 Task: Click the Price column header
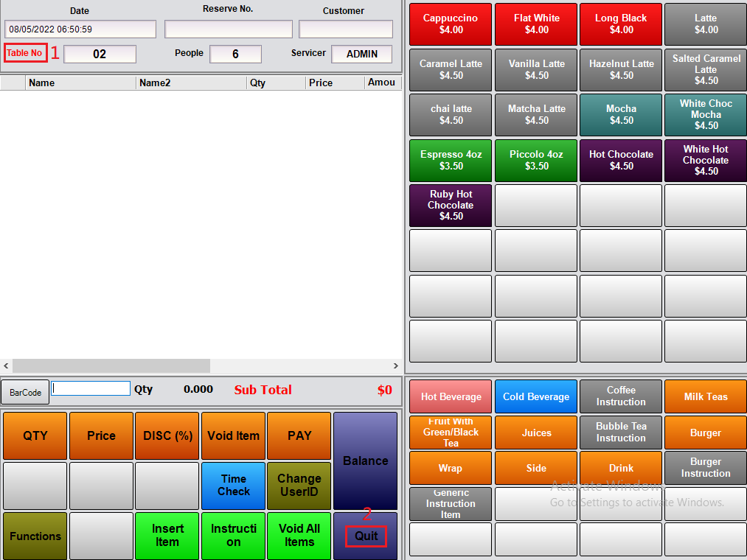click(x=336, y=83)
